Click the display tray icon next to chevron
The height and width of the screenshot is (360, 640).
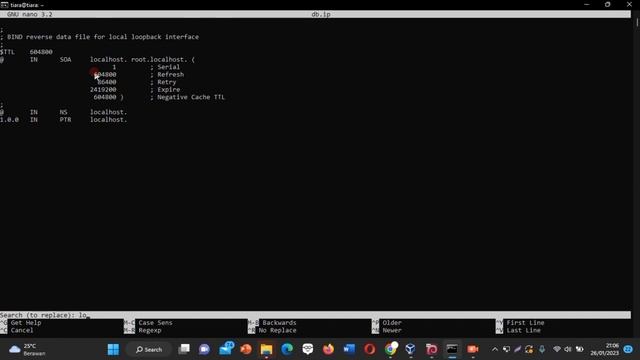(507, 349)
